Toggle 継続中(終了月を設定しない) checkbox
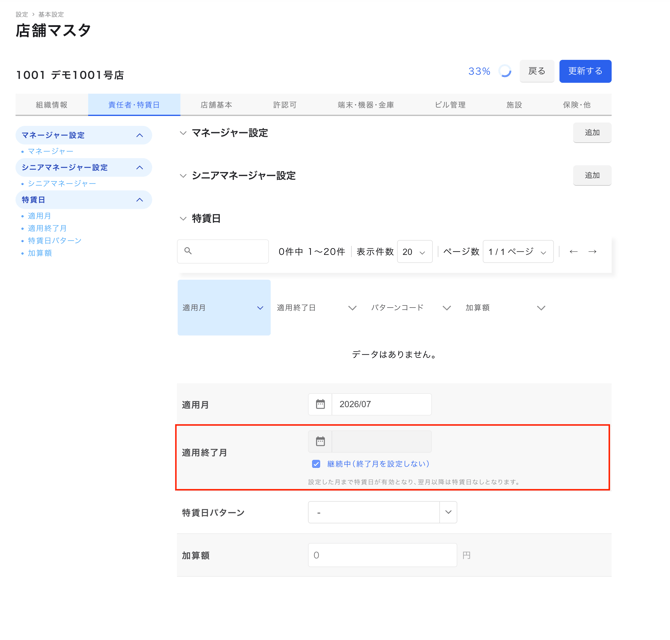670x640 pixels. point(316,464)
